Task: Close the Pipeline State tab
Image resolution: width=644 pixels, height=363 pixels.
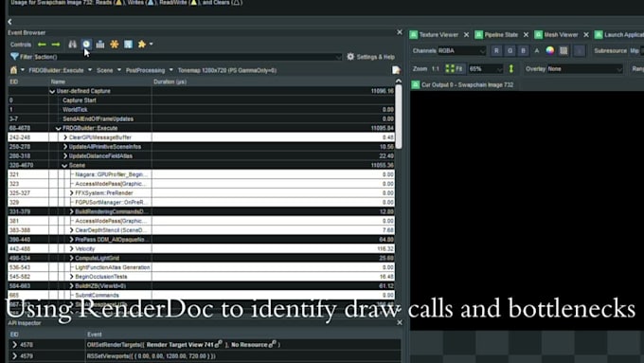Action: [x=526, y=35]
